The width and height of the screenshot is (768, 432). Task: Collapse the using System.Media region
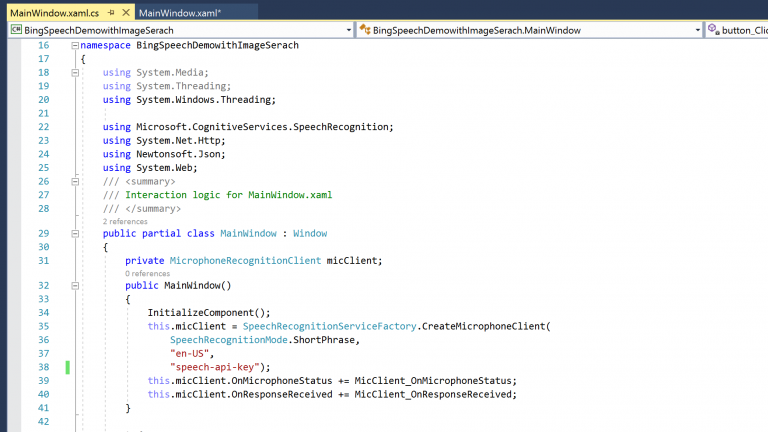[x=74, y=73]
